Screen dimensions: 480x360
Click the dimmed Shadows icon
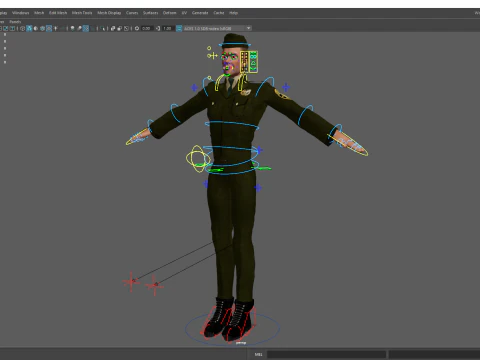tap(62, 28)
